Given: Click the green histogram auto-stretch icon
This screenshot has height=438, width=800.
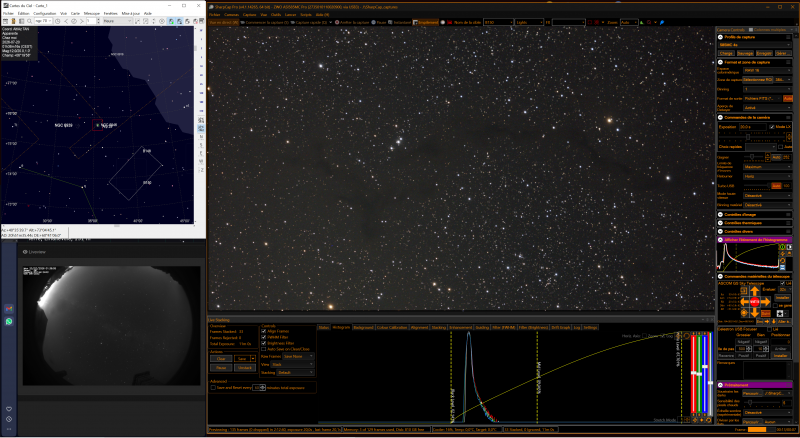Looking at the screenshot, I should coord(783,247).
